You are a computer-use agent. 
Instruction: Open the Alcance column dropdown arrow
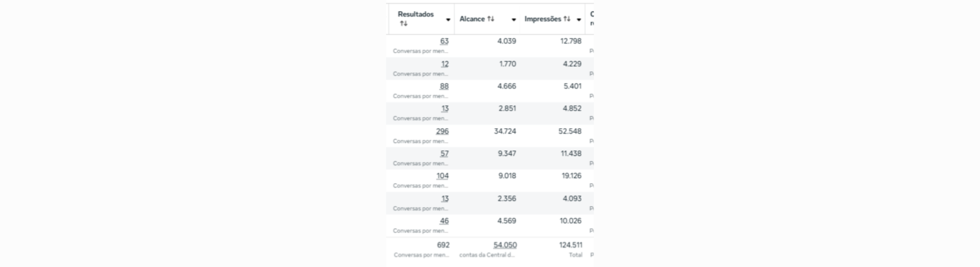click(514, 20)
